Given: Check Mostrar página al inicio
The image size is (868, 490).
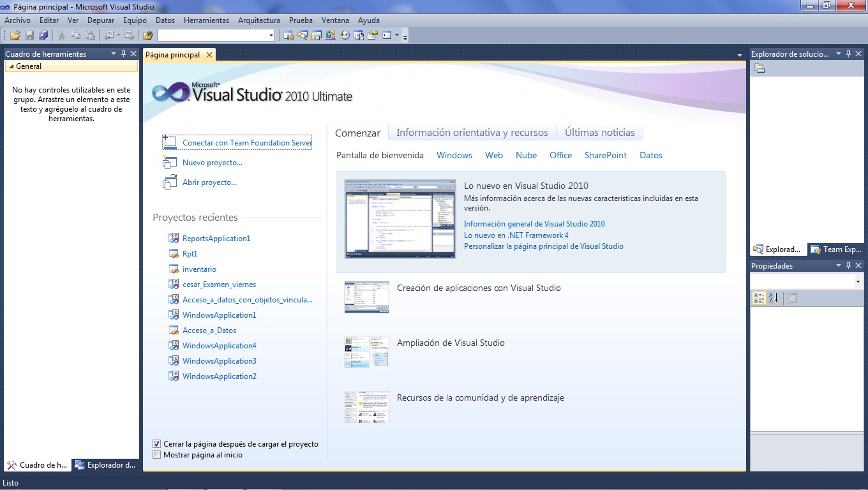Looking at the screenshot, I should (156, 454).
